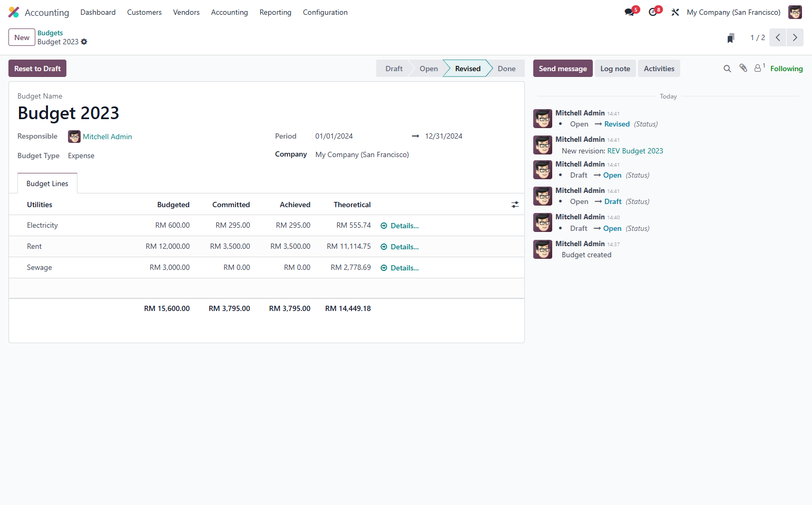Viewport: 812px width, 505px height.
Task: Click Reset to Draft button
Action: point(37,69)
